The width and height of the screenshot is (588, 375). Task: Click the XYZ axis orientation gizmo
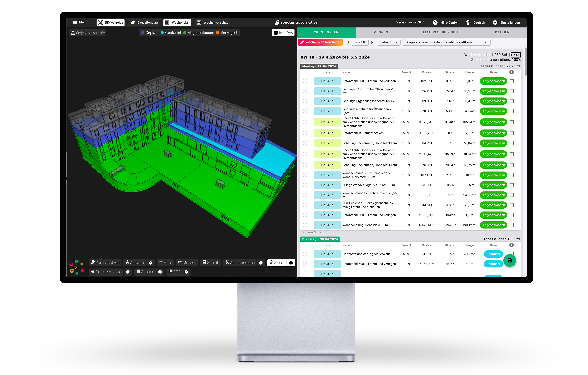[76, 267]
